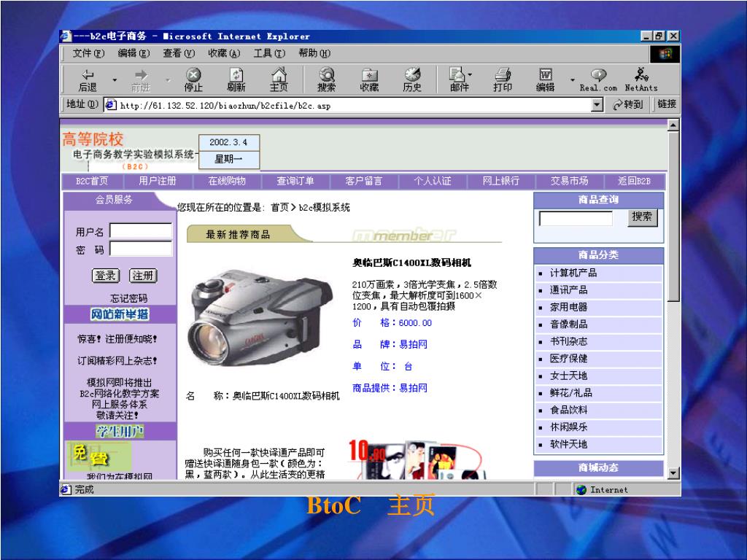Open the 工具(T) menu
Viewport: 747px width, 560px height.
coord(269,53)
